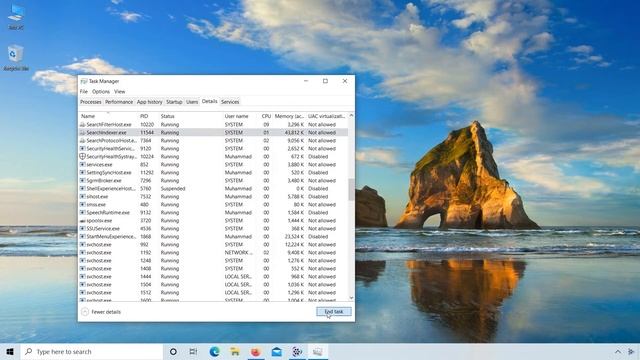Open the View menu
The width and height of the screenshot is (640, 360).
point(120,91)
